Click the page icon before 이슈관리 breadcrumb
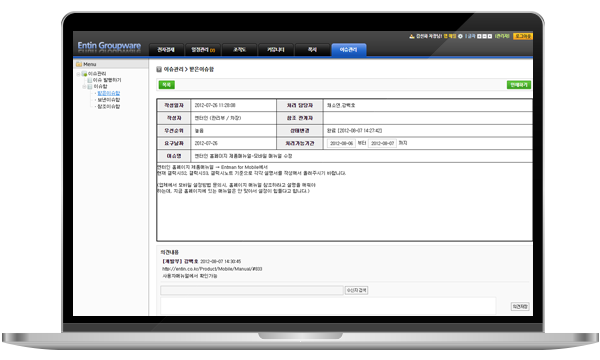Image resolution: width=600 pixels, height=360 pixels. (159, 70)
